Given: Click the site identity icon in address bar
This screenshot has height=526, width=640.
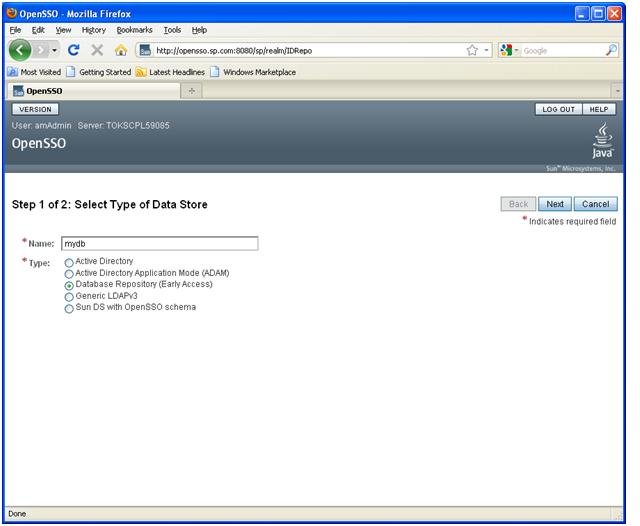Looking at the screenshot, I should (x=145, y=50).
